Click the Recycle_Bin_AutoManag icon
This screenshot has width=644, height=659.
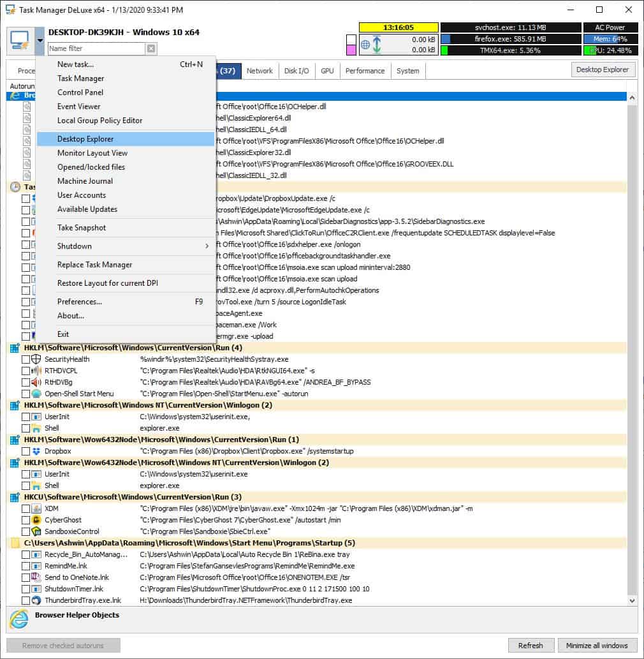pos(36,554)
